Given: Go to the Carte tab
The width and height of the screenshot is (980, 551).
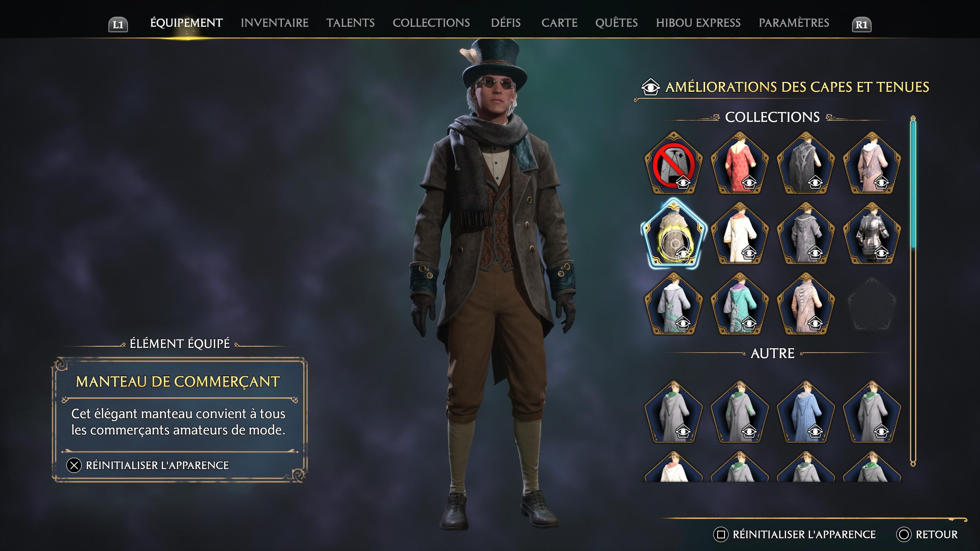Looking at the screenshot, I should pos(559,23).
